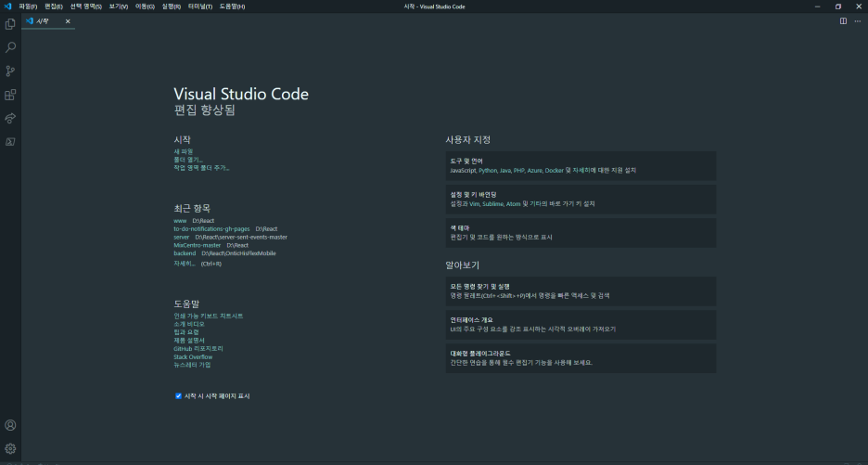Click the 색 테마 card
The width and height of the screenshot is (868, 465).
[581, 233]
